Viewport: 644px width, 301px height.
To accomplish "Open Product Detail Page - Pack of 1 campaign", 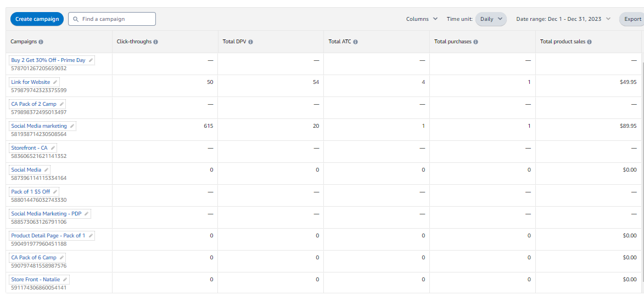I will (48, 236).
